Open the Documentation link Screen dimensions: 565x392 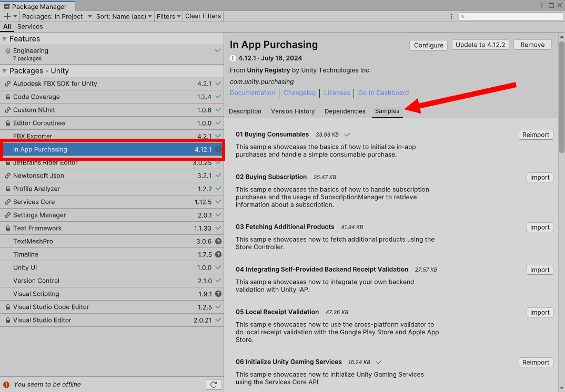[x=253, y=93]
